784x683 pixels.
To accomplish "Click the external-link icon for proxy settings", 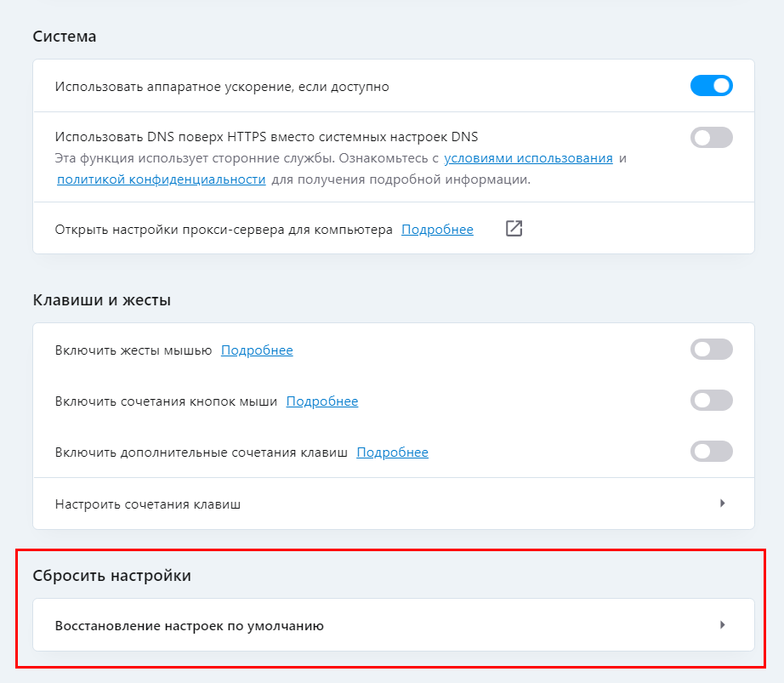I will pos(514,229).
